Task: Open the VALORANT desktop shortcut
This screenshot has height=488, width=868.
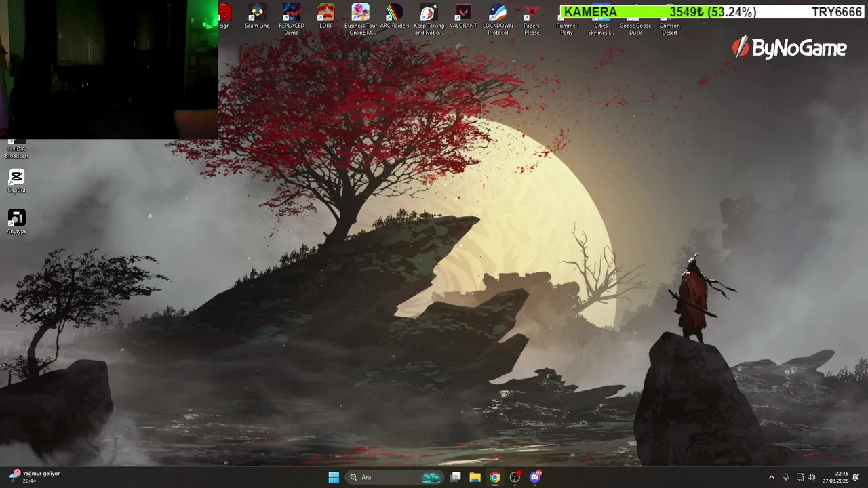Action: [x=463, y=17]
